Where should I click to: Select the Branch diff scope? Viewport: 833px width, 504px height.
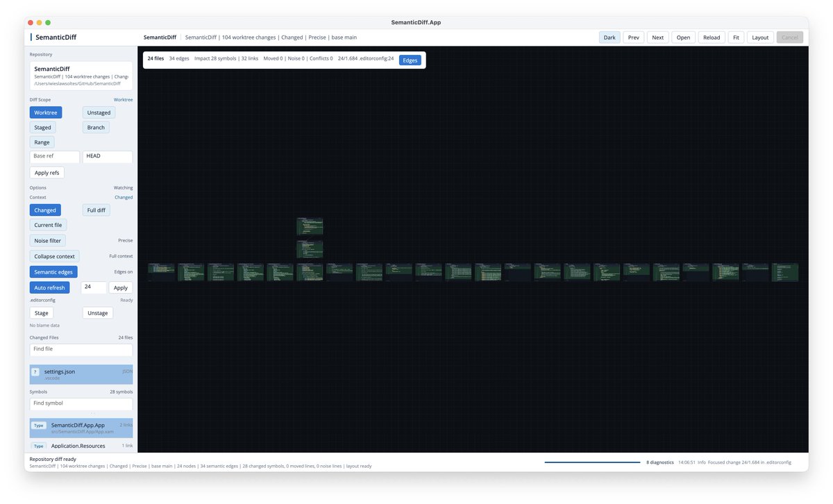(96, 127)
